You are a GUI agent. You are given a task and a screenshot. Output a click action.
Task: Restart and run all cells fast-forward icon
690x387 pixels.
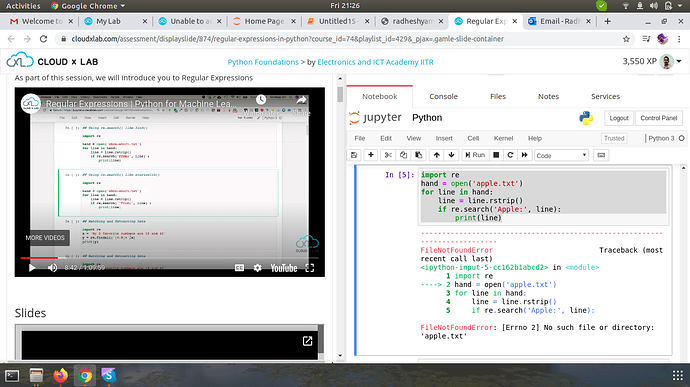coord(525,155)
